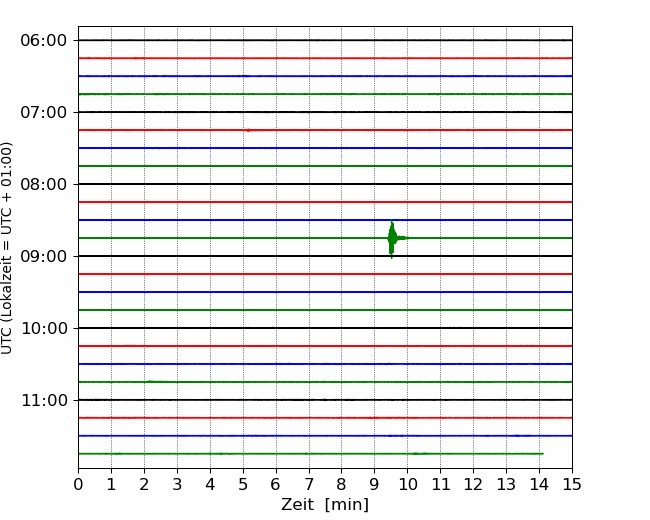The height and width of the screenshot is (520, 650).
Task: Click x-axis tick label 15
Action: tap(572, 484)
